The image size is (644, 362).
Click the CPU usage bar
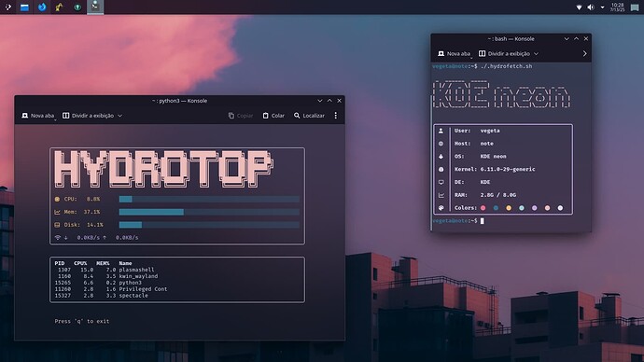point(209,199)
